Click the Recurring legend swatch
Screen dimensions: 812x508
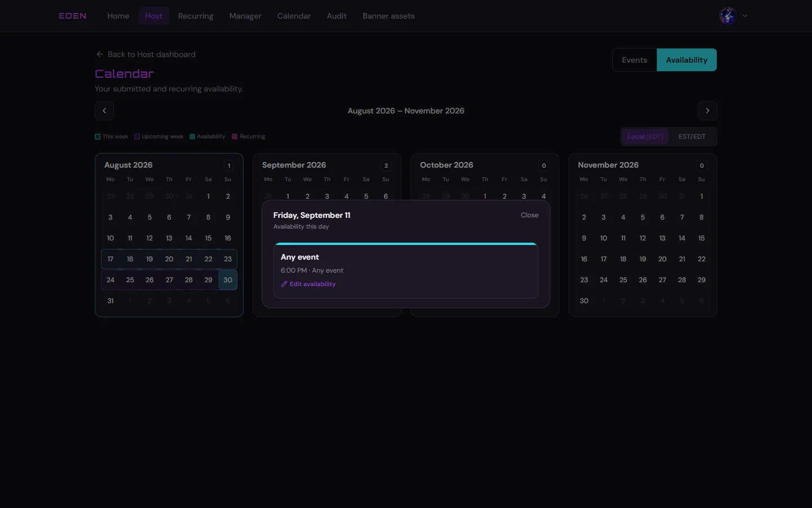pyautogui.click(x=235, y=137)
